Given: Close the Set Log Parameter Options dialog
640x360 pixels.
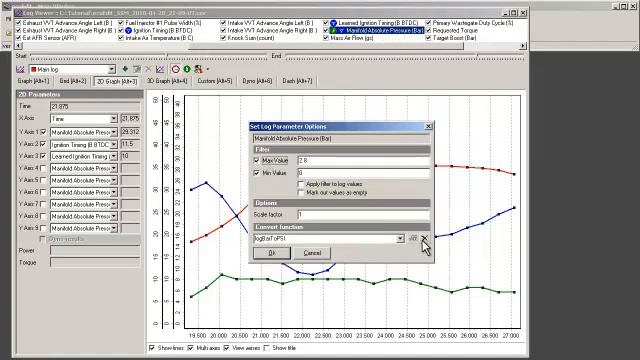Looking at the screenshot, I should pyautogui.click(x=428, y=127).
